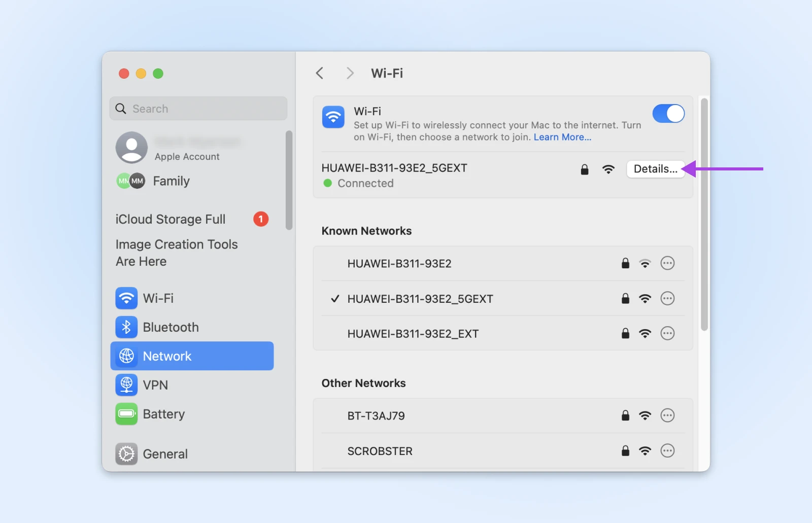Screen dimensions: 812x523
Task: Open Battery settings in sidebar
Action: tap(126, 414)
